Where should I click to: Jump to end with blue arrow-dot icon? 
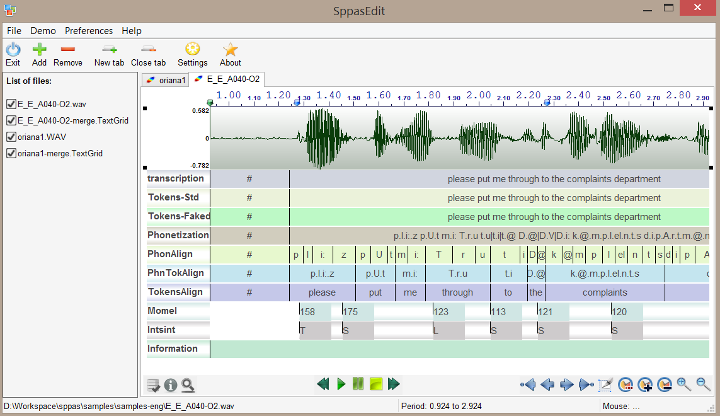586,385
